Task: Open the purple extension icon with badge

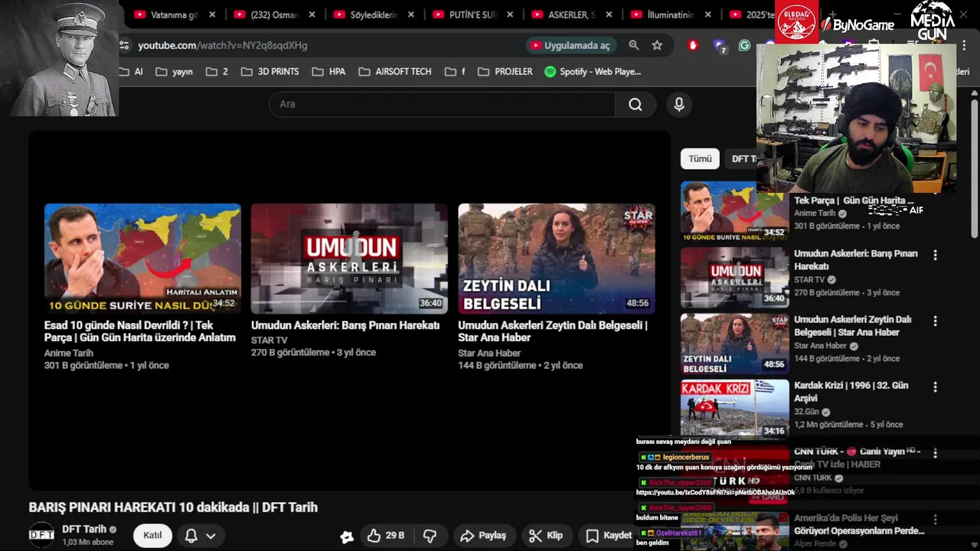Action: 720,46
